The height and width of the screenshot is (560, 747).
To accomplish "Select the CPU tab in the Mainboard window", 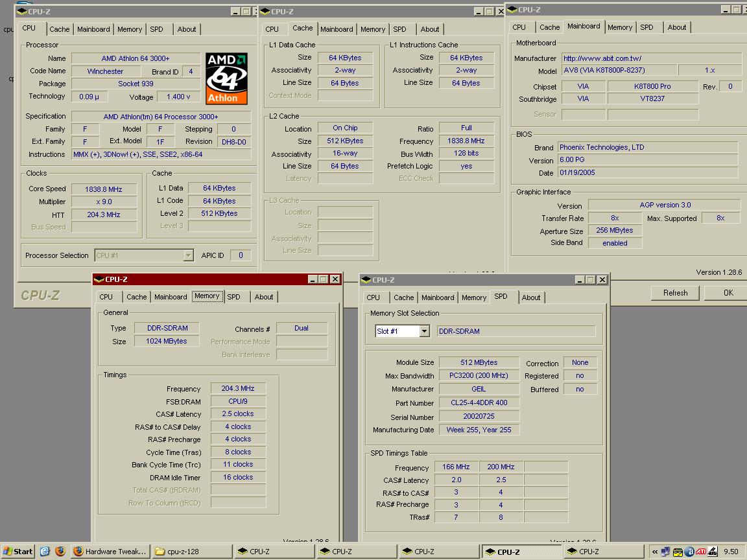I will (x=519, y=27).
